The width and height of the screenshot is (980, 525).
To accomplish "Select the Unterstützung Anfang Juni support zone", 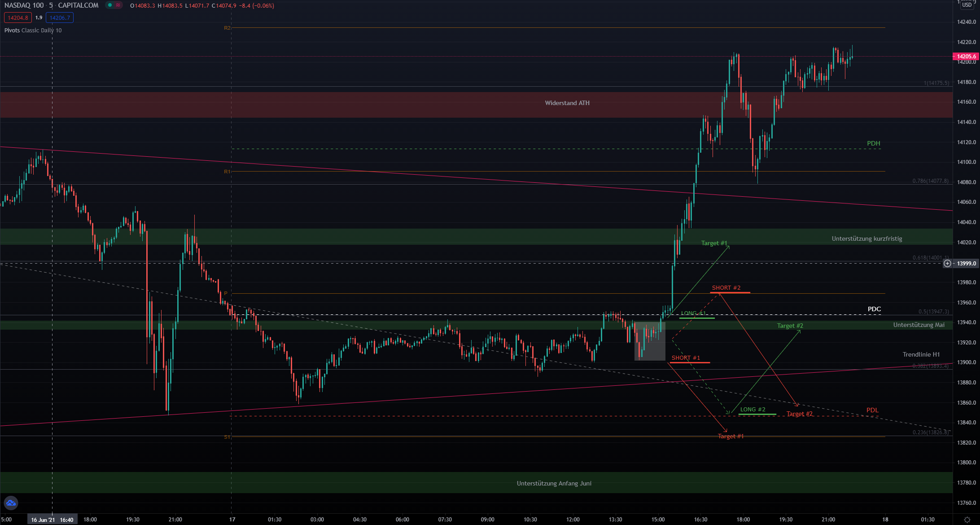I will [554, 483].
